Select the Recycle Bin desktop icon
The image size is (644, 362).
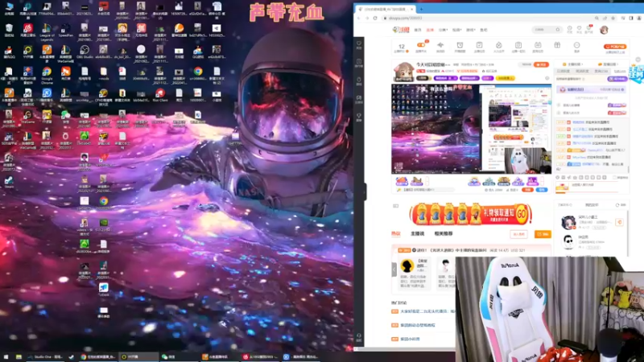click(x=9, y=30)
